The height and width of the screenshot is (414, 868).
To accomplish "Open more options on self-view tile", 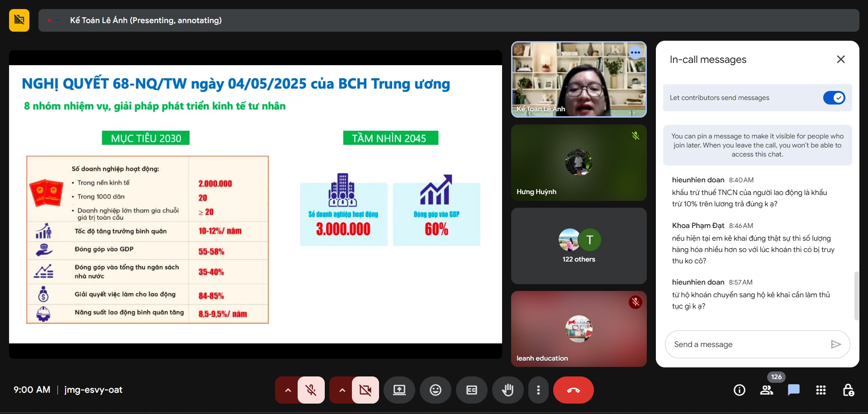I will [x=635, y=52].
